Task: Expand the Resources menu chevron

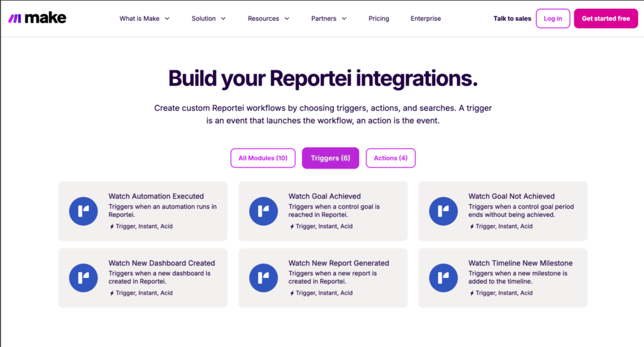Action: [x=287, y=18]
